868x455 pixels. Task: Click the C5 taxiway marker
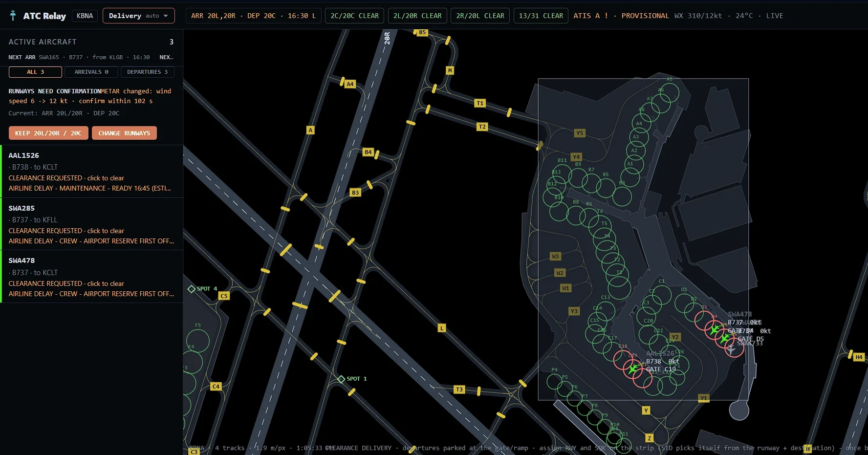(224, 296)
